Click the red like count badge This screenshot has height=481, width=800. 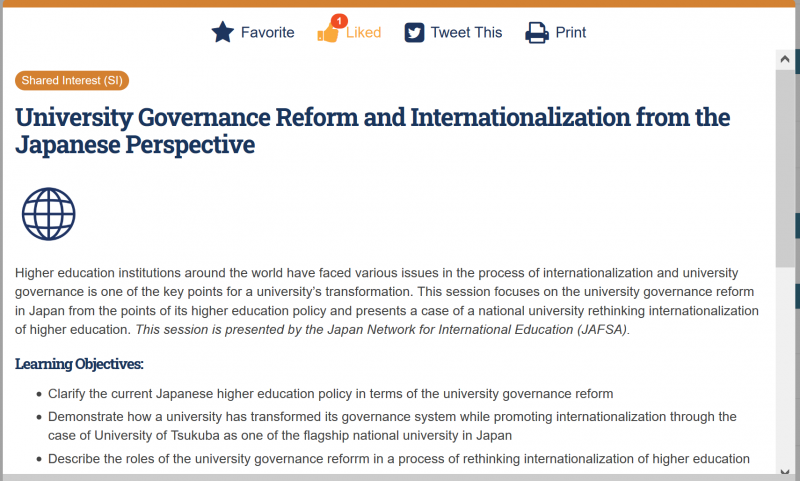339,21
